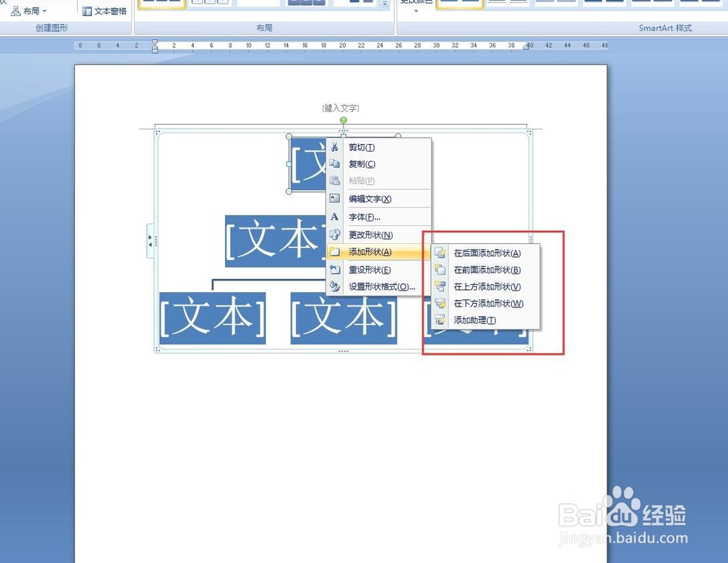The width and height of the screenshot is (728, 563).
Task: Click the 复制 (Copy) icon
Action: 336,164
